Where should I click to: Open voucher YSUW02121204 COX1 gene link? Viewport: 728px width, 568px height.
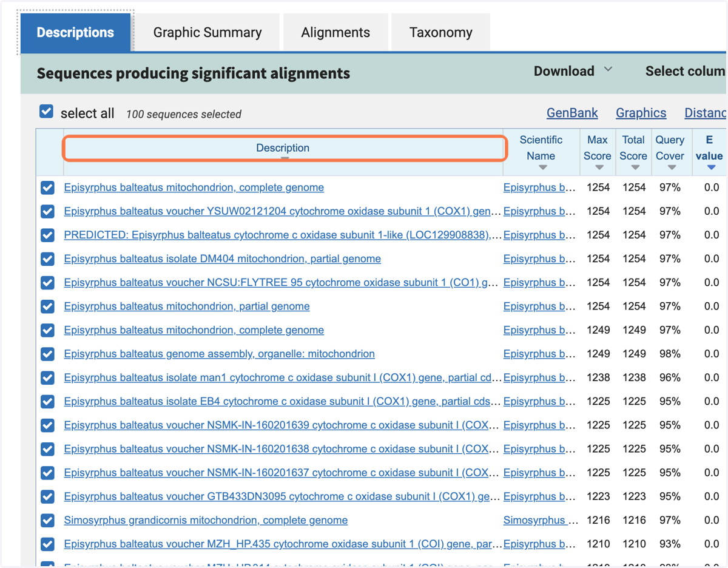[283, 211]
